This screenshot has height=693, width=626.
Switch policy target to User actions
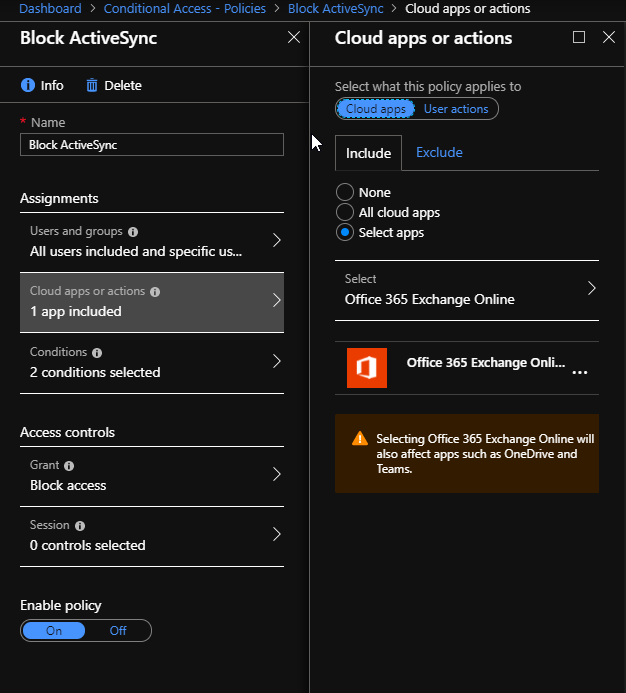pyautogui.click(x=456, y=109)
